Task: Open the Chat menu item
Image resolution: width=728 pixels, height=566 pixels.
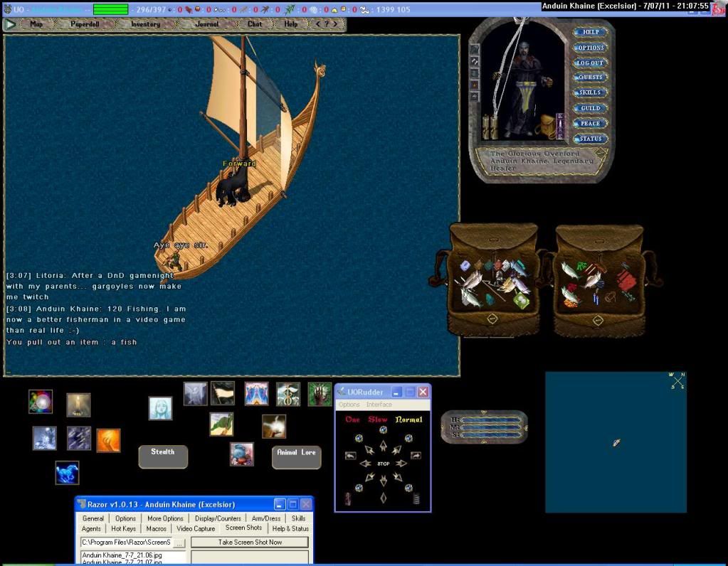Action: 255,24
